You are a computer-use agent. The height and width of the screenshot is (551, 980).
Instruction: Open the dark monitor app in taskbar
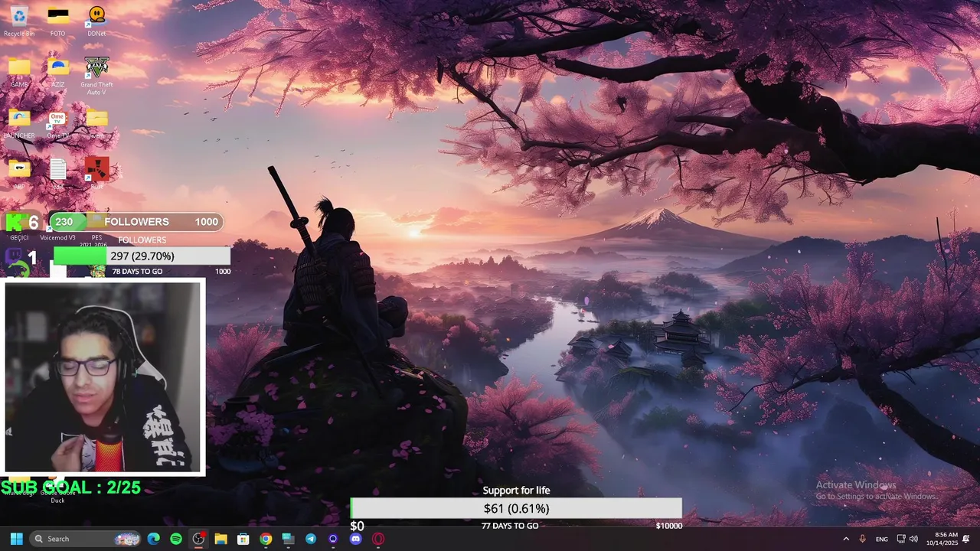tap(288, 539)
